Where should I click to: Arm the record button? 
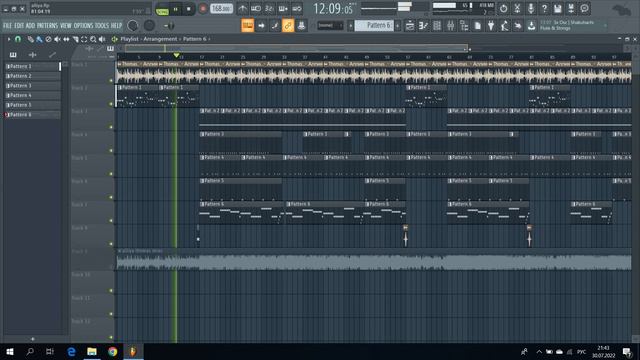point(202,9)
